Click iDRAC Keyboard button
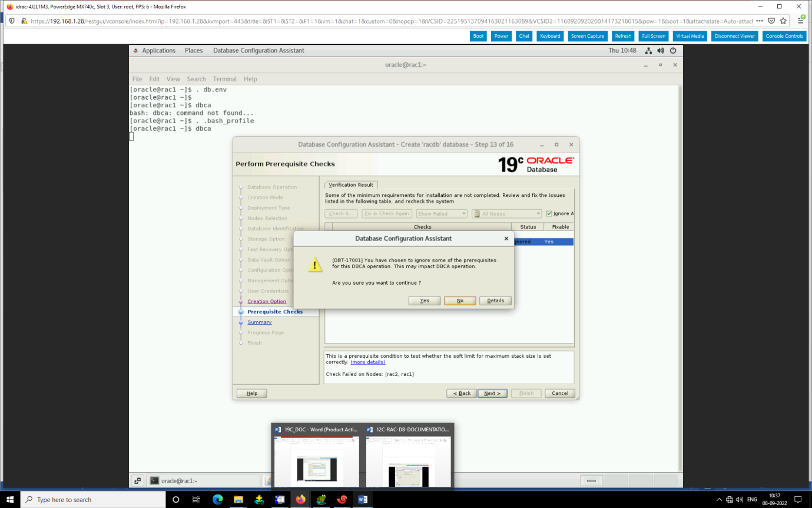The image size is (812, 508). coord(550,36)
